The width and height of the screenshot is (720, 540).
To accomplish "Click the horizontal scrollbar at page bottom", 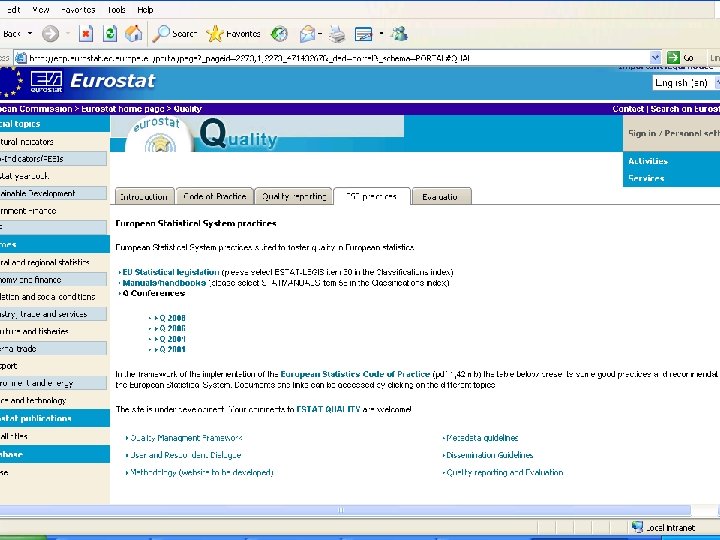I will (x=344, y=510).
